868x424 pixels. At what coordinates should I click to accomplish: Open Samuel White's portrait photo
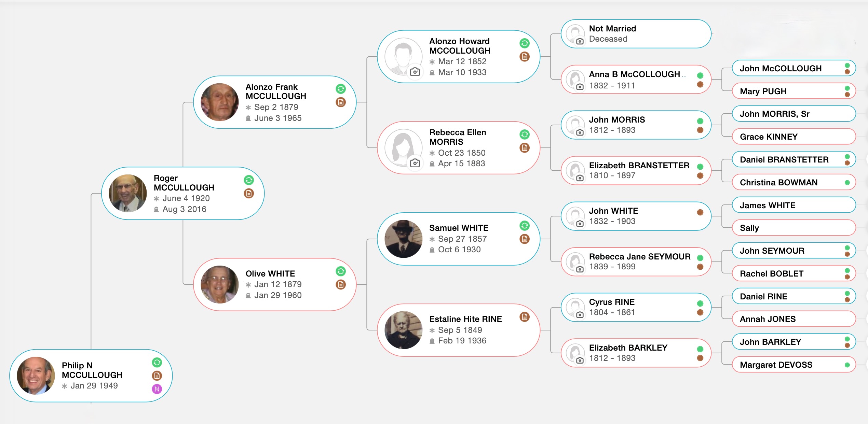pos(403,239)
